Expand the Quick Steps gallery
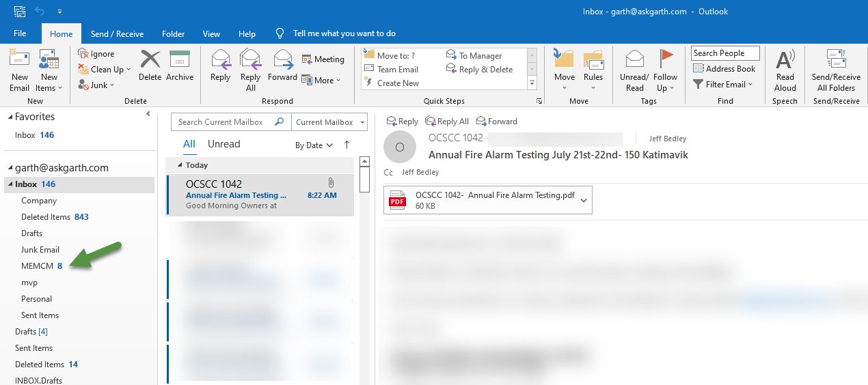Viewport: 868px width, 385px height. point(532,83)
